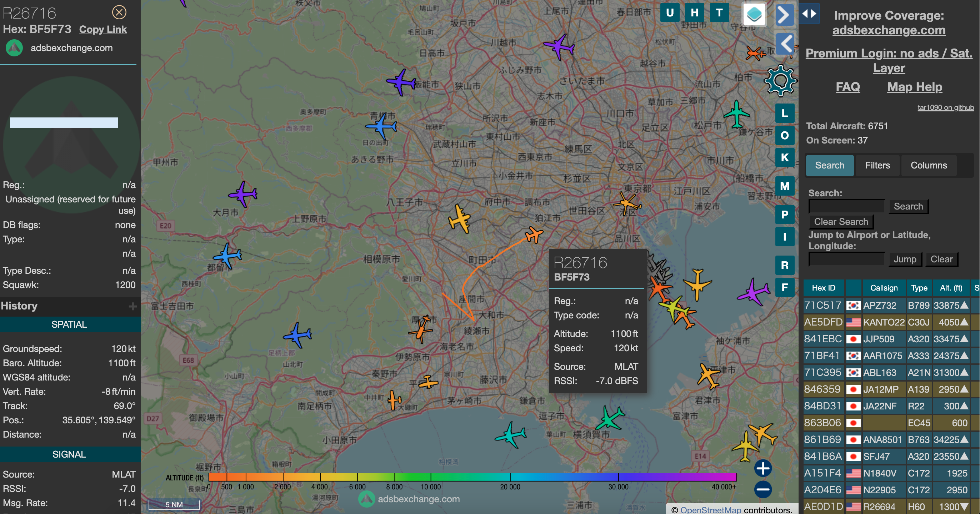The image size is (980, 514).
Task: Click the right chevron arrow button
Action: 784,15
